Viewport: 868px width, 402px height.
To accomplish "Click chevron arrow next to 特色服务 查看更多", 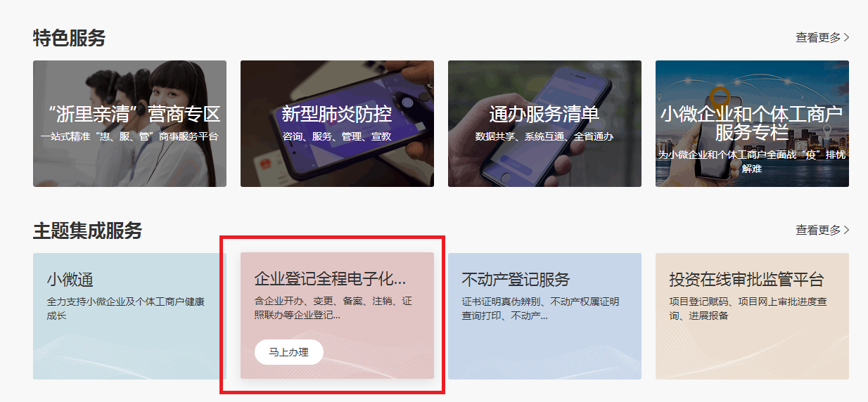I will (x=846, y=37).
